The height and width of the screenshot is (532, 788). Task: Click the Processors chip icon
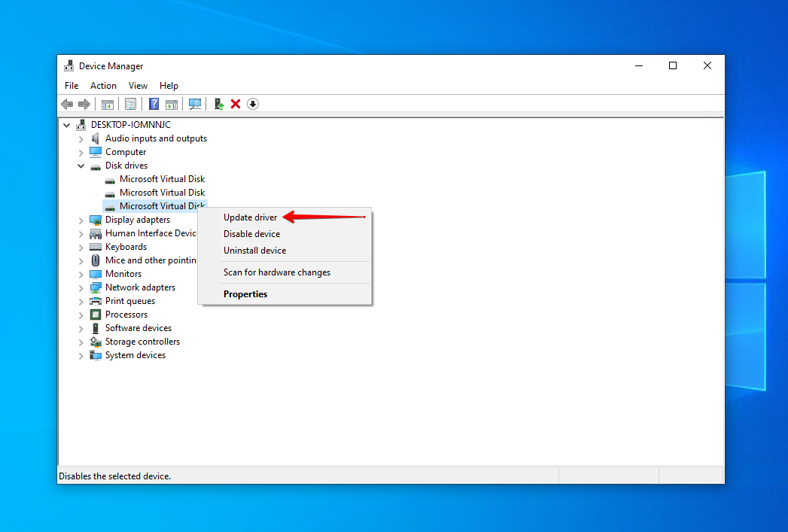point(96,315)
